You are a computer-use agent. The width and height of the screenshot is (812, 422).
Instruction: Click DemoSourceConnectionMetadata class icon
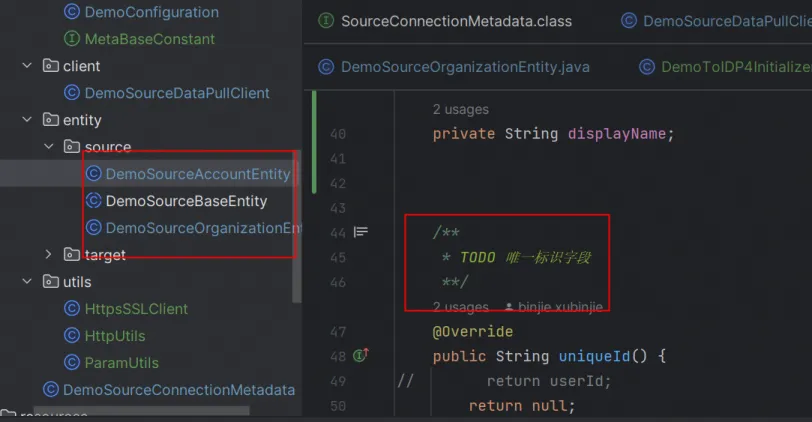click(50, 389)
